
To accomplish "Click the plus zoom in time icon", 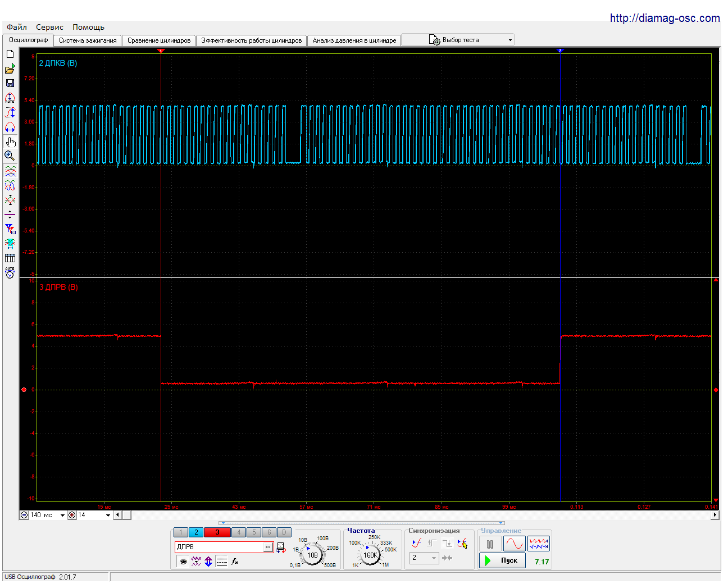I will (72, 515).
